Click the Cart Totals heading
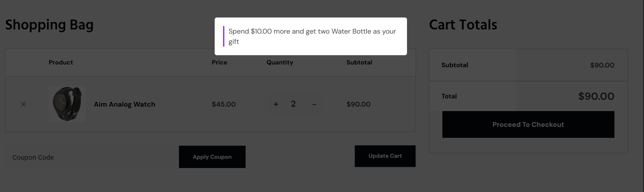Screen dimensions: 644x192 point(463,25)
